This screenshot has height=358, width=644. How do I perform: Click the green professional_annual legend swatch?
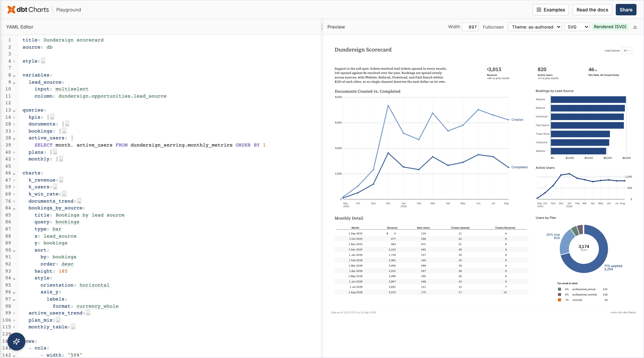559,289
